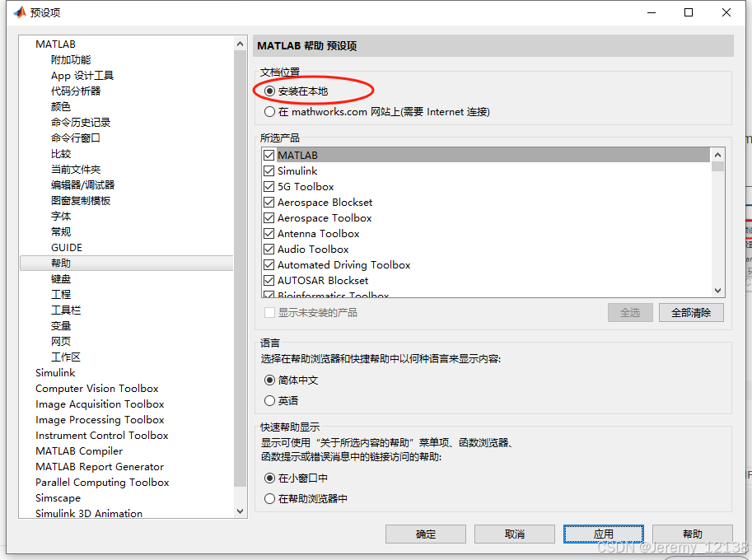Screen dimensions: 752x560
Task: Open 图窗复制模板 preferences
Action: click(81, 201)
